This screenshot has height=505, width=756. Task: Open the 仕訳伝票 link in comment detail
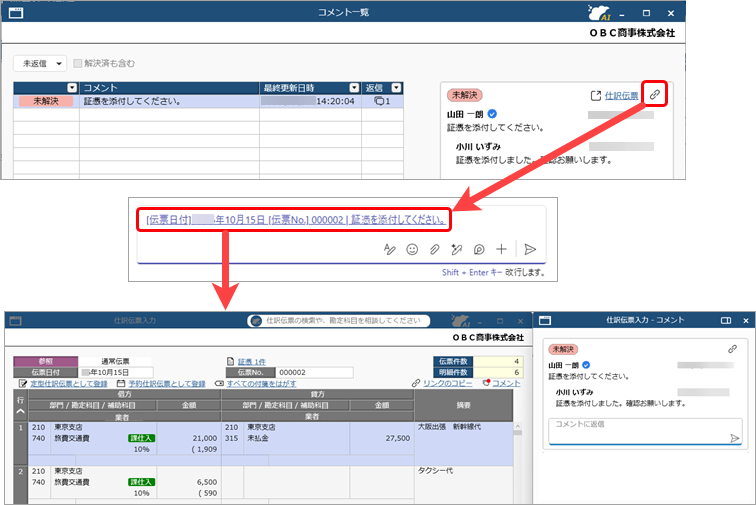point(621,96)
